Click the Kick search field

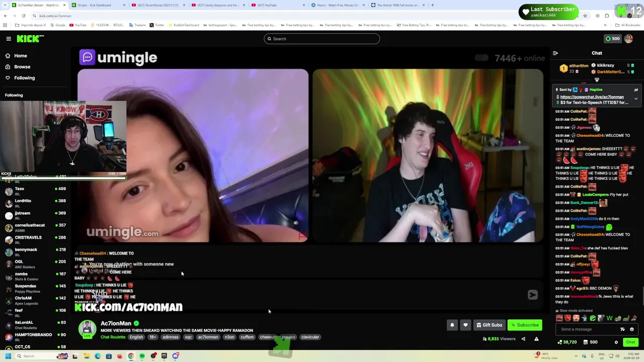(x=322, y=39)
